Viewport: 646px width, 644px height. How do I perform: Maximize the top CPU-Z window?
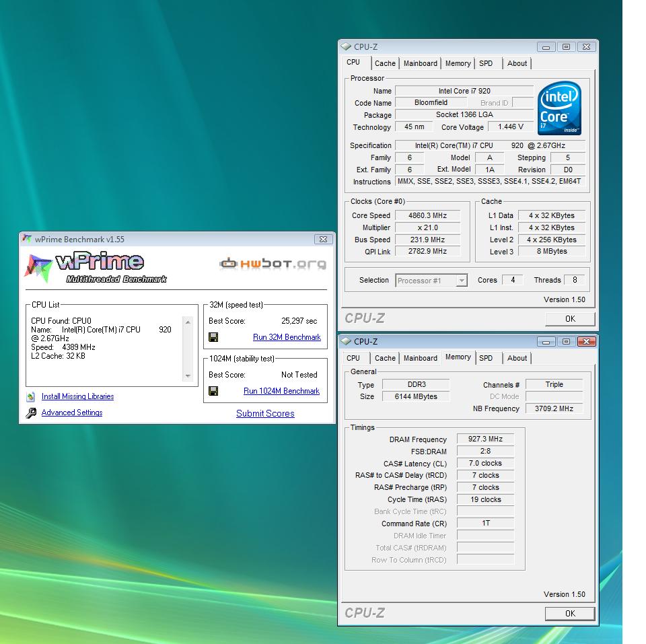coord(566,47)
